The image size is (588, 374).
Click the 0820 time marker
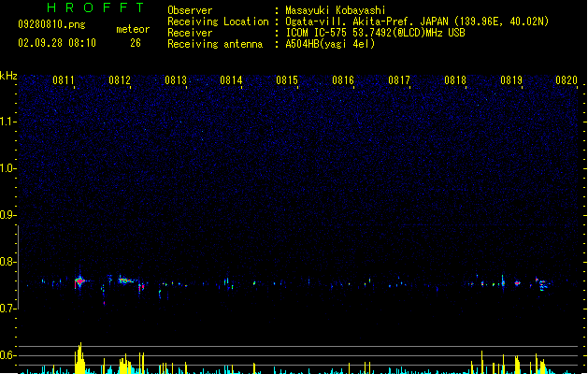click(x=566, y=80)
